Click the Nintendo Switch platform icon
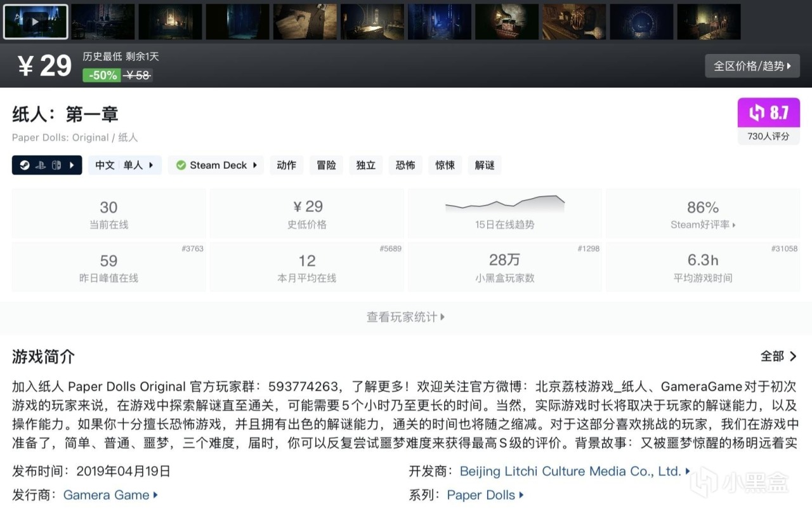 [x=55, y=165]
